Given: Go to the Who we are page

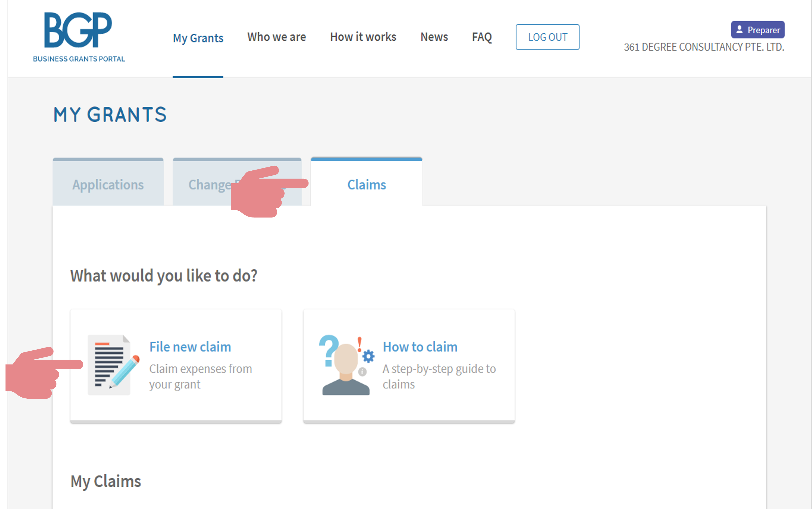Looking at the screenshot, I should click(276, 37).
